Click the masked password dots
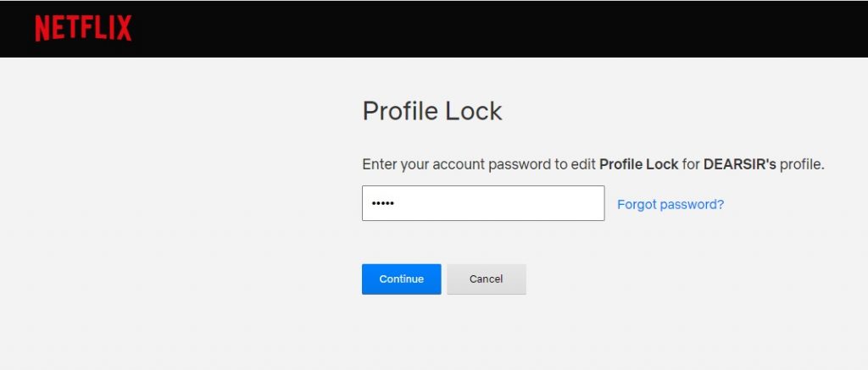This screenshot has height=370, width=868. click(382, 203)
